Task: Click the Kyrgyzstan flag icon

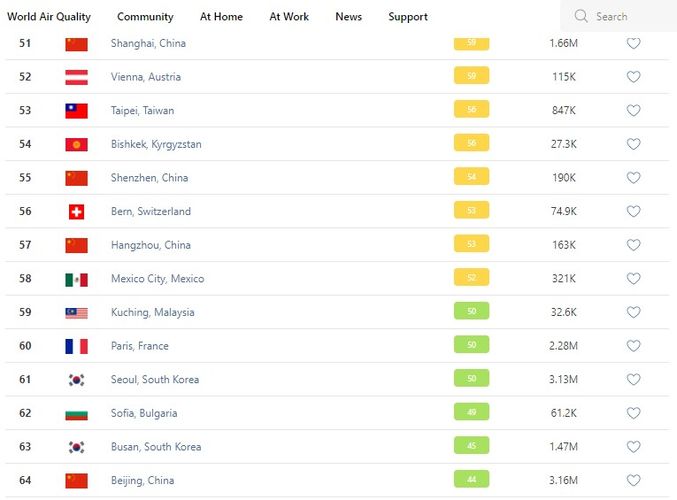Action: 76,144
